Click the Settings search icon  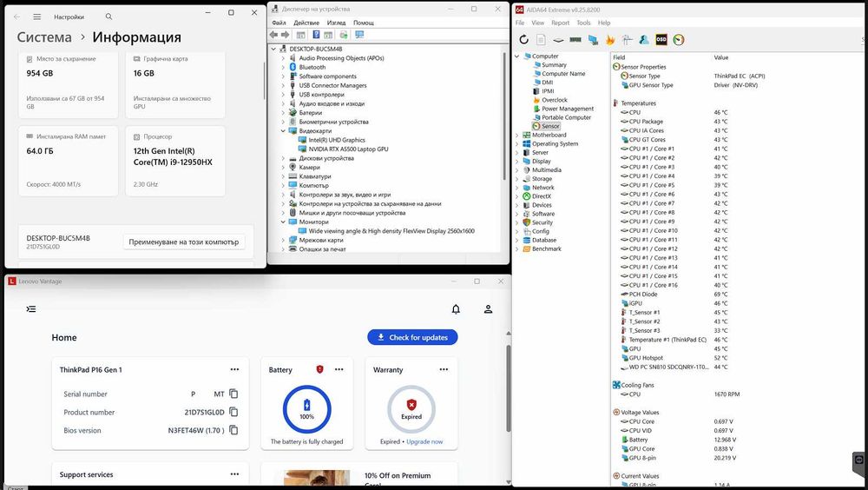[x=109, y=17]
